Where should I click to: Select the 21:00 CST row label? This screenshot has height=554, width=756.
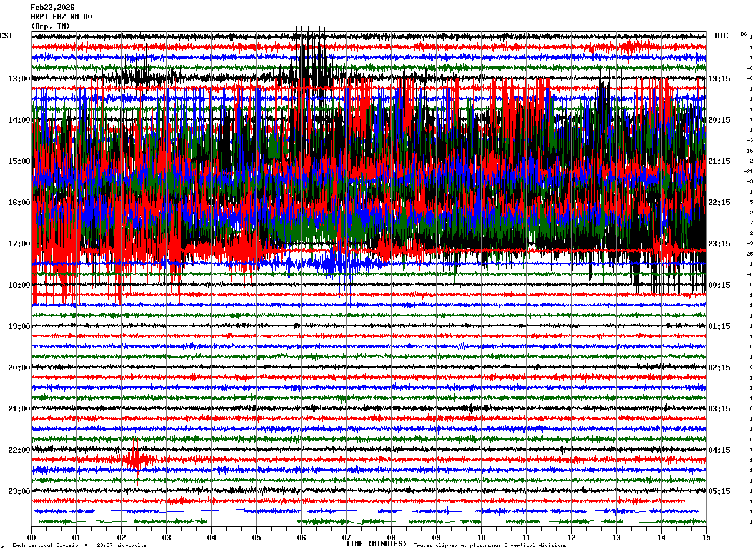click(x=19, y=409)
